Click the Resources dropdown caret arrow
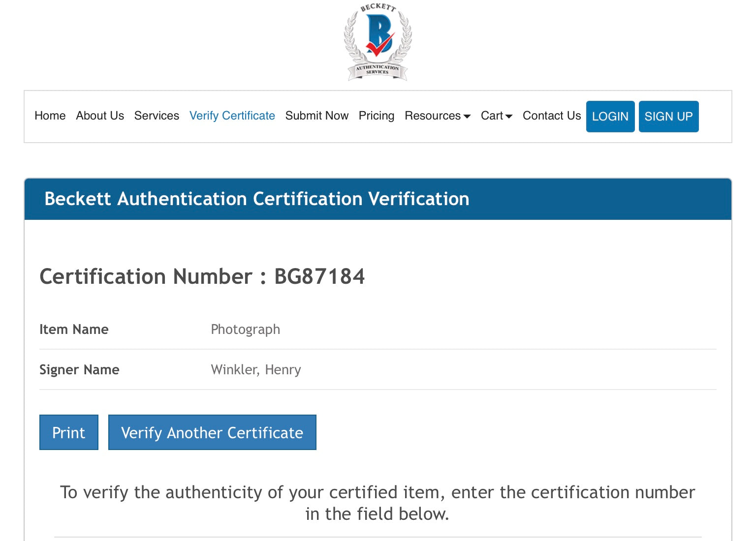The height and width of the screenshot is (541, 756). point(467,117)
